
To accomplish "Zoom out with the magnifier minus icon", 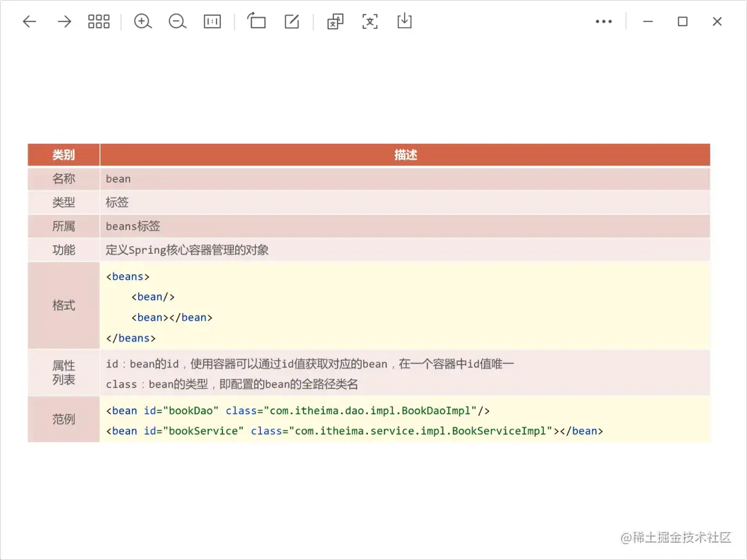I will (x=177, y=21).
